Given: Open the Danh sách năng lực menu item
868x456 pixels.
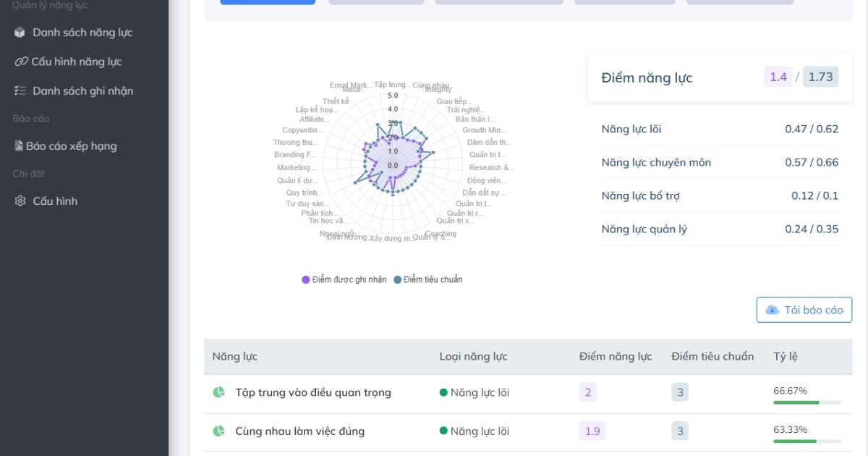Looking at the screenshot, I should pyautogui.click(x=82, y=33).
